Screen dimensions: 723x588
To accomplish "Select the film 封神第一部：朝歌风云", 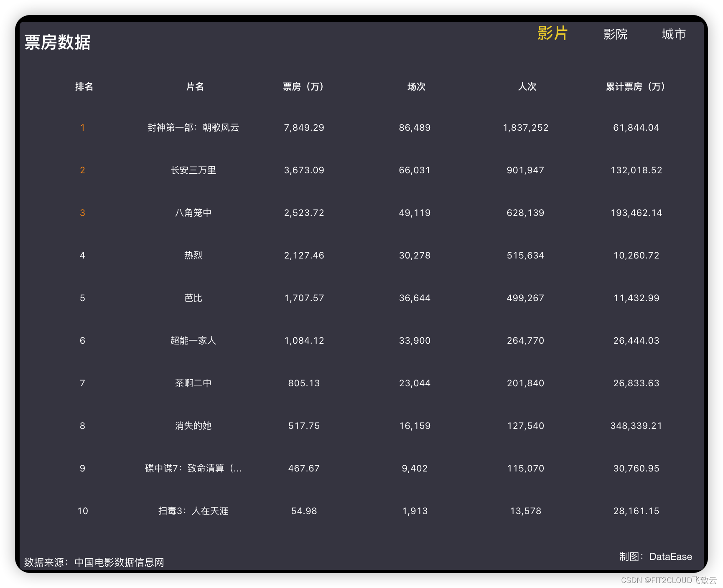I will (x=193, y=127).
